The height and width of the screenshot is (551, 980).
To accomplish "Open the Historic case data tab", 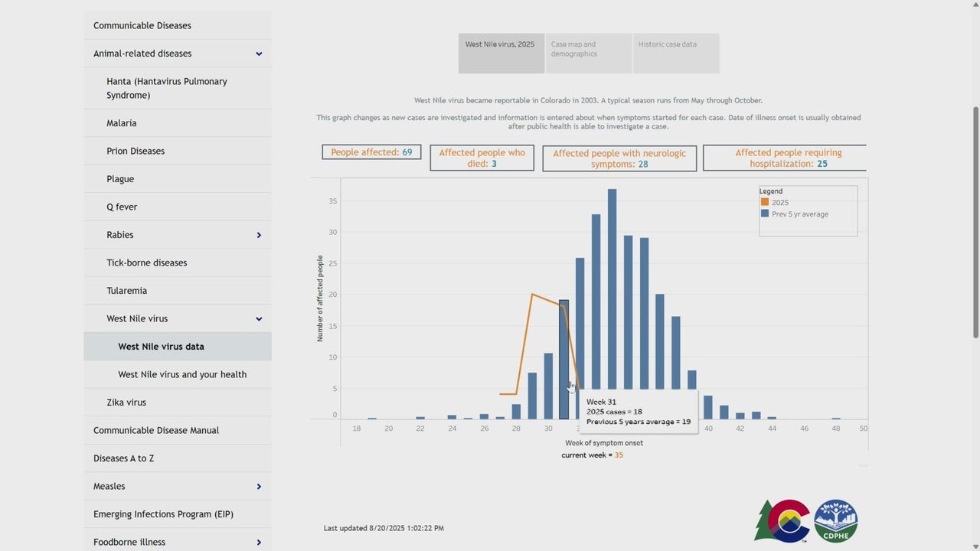I will (x=675, y=53).
